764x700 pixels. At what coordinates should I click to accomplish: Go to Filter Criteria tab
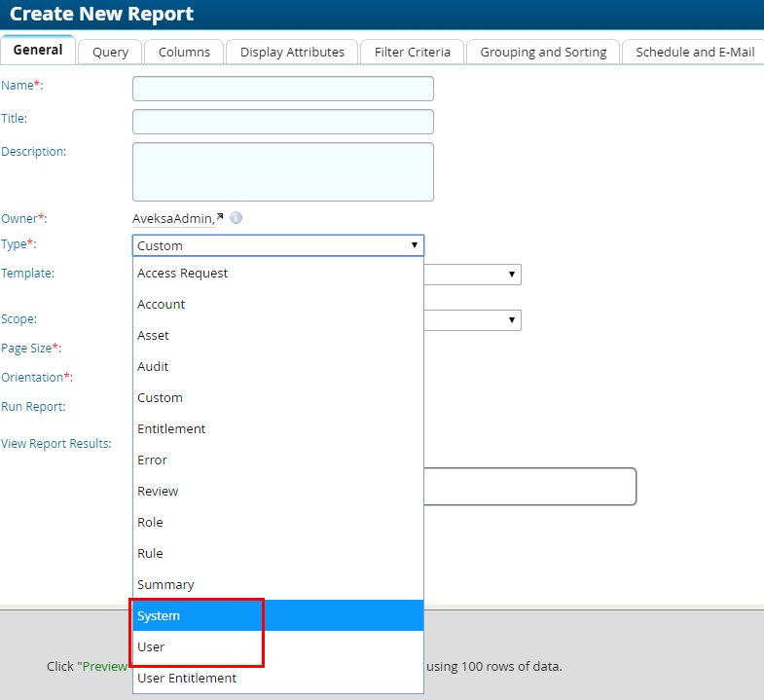pyautogui.click(x=412, y=52)
